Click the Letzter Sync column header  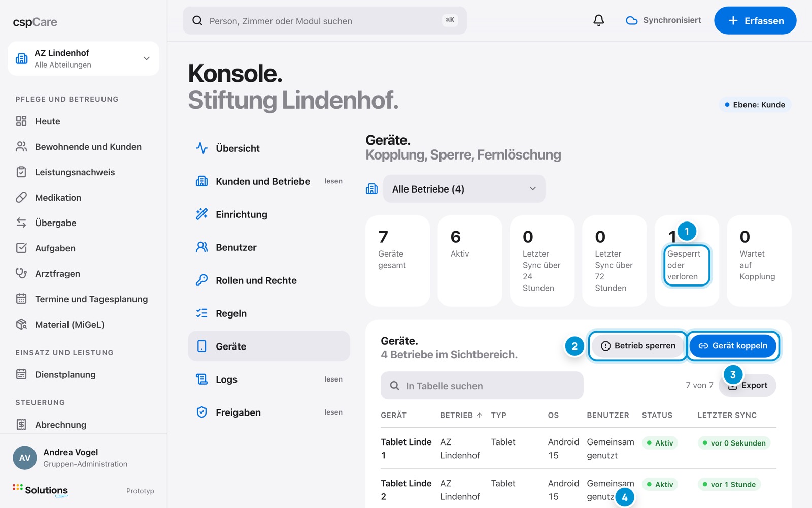pyautogui.click(x=727, y=415)
